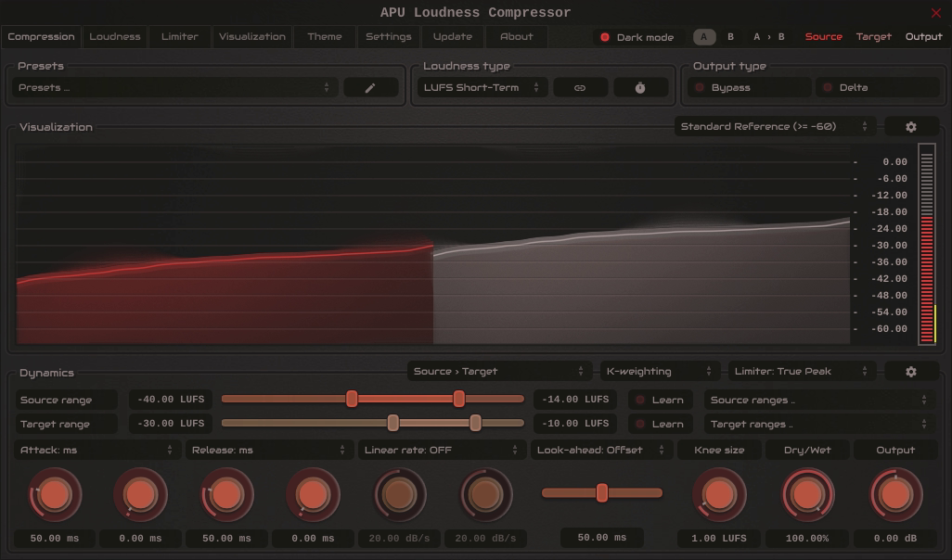The height and width of the screenshot is (560, 952).
Task: Switch to the Theme tab
Action: coord(325,37)
